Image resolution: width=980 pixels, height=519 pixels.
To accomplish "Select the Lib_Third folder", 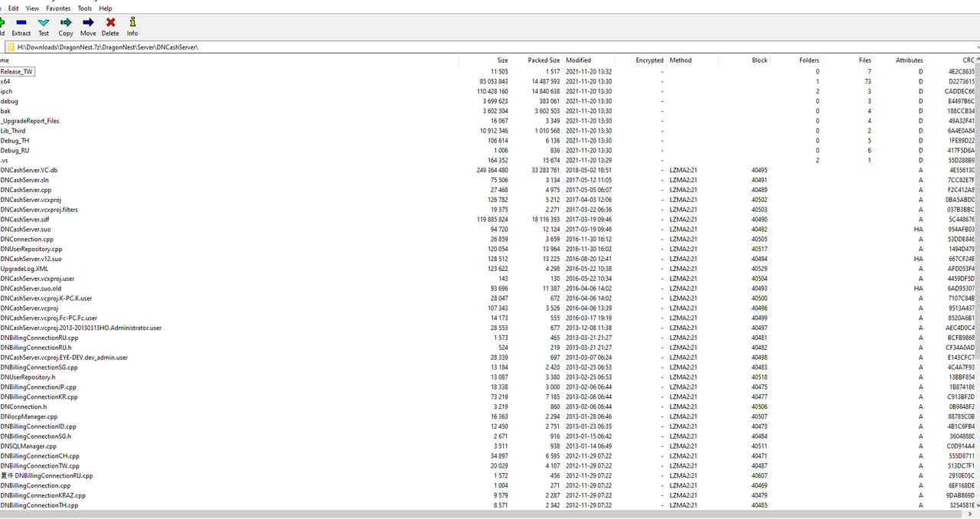I will click(x=13, y=131).
